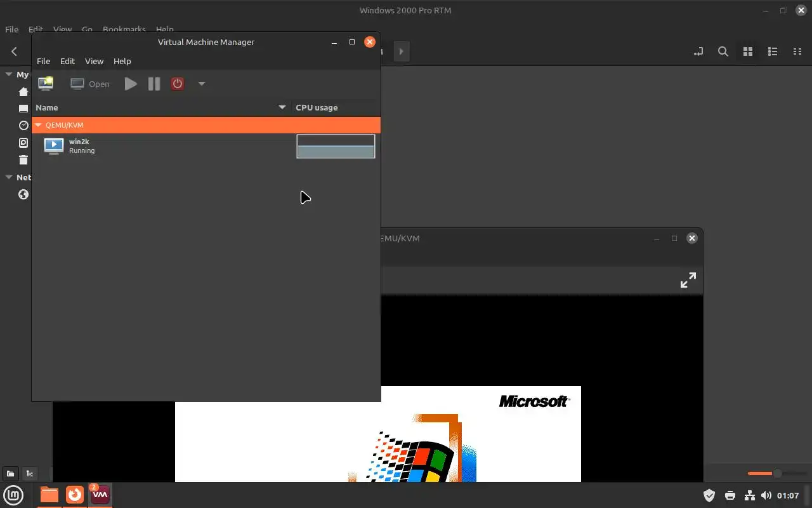The height and width of the screenshot is (508, 812).
Task: Show tree view sidebar button
Action: [x=29, y=473]
